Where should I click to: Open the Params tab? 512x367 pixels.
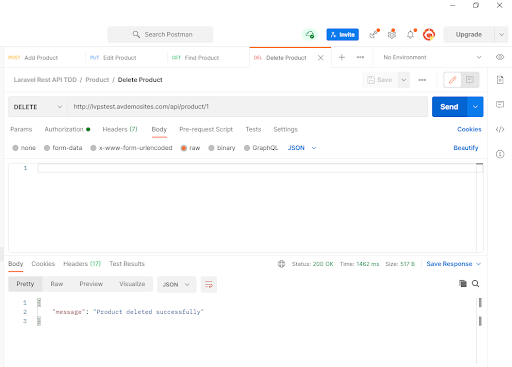click(x=21, y=129)
